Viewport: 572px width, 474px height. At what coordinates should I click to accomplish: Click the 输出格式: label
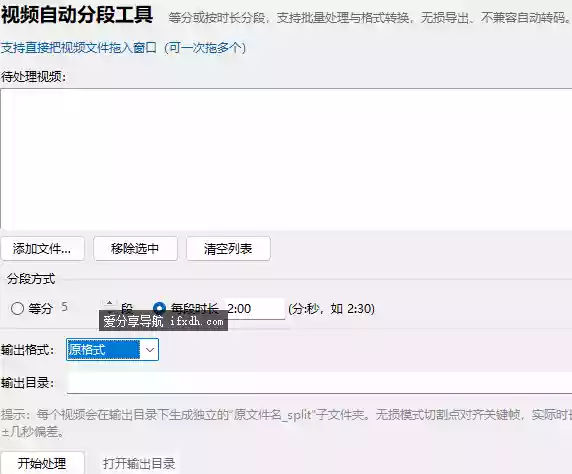pos(27,350)
